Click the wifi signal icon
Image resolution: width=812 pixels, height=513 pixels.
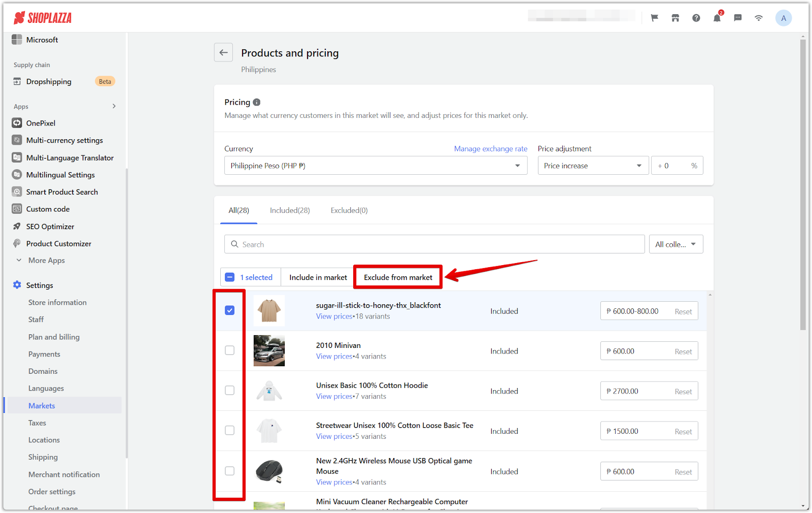(x=759, y=18)
